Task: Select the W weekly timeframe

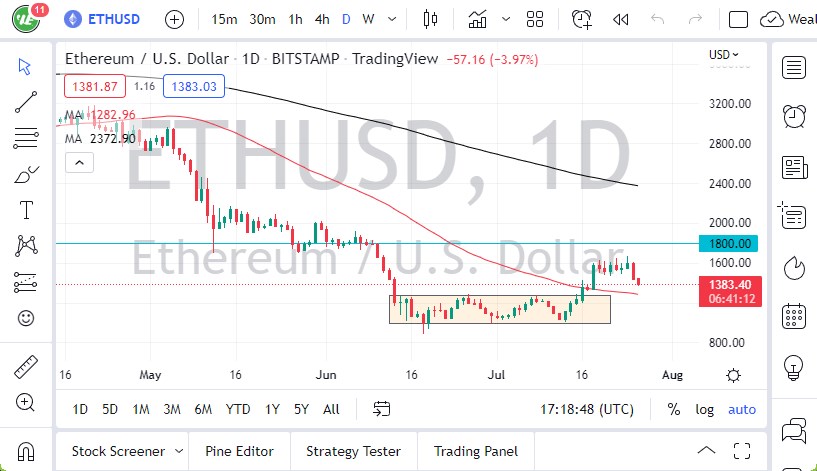Action: coord(368,20)
